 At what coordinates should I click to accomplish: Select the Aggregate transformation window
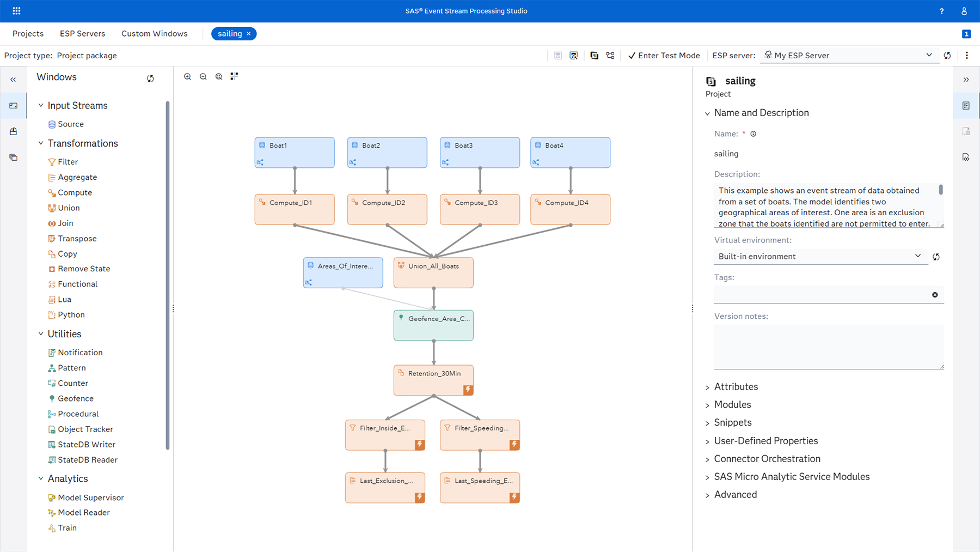tap(78, 177)
